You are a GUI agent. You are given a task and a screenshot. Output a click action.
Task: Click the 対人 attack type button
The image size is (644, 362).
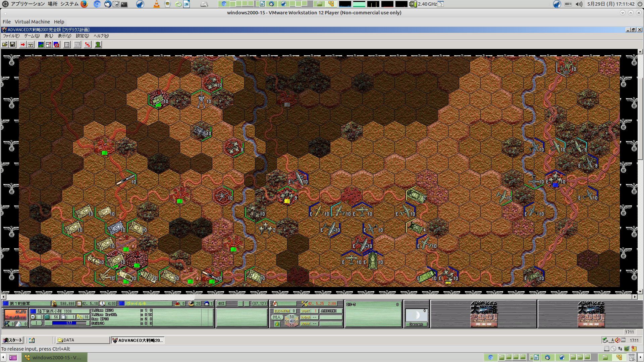(277, 317)
